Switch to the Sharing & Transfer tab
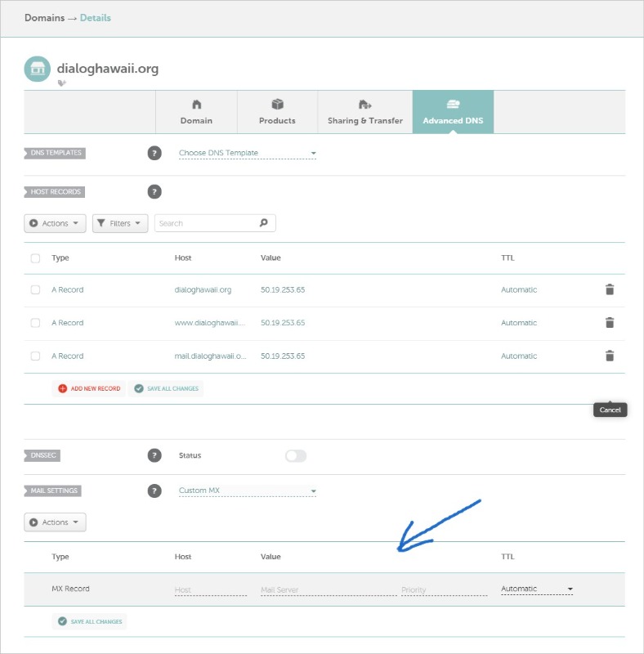 coord(364,112)
